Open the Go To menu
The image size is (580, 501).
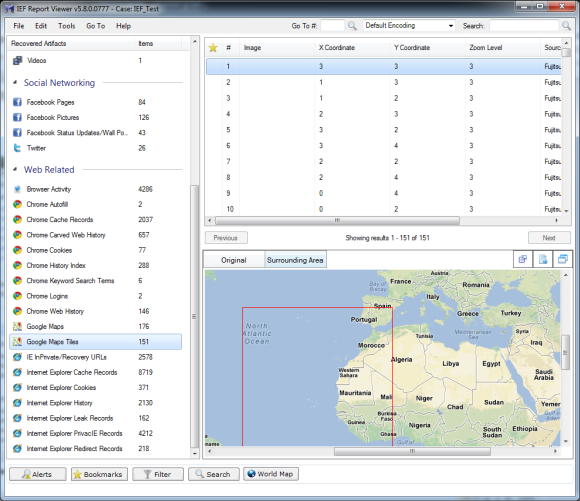pyautogui.click(x=96, y=26)
